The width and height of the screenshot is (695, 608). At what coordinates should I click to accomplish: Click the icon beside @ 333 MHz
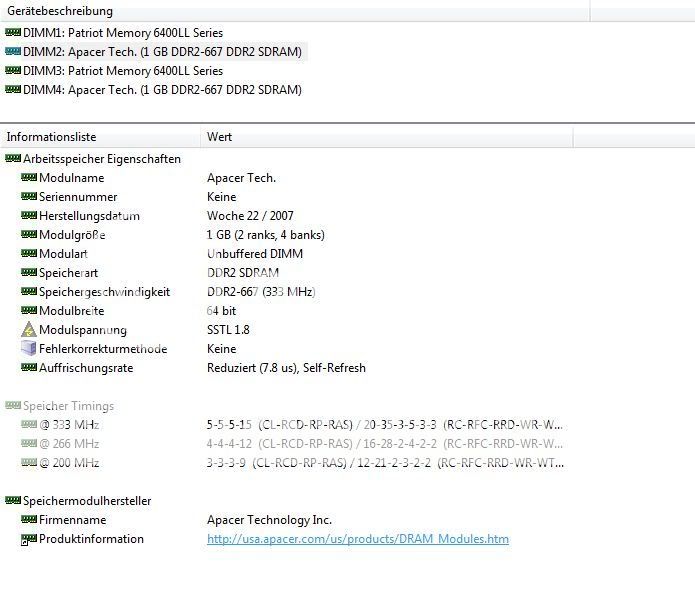click(x=29, y=425)
